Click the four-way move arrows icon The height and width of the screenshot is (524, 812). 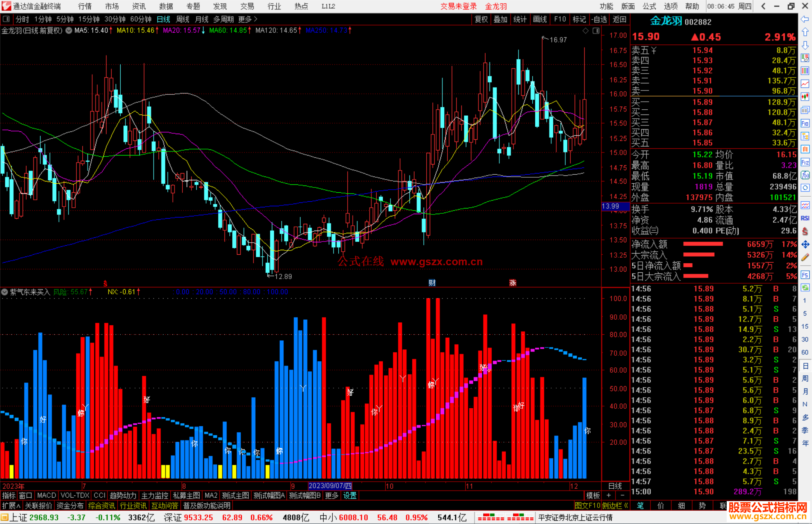coord(805,245)
